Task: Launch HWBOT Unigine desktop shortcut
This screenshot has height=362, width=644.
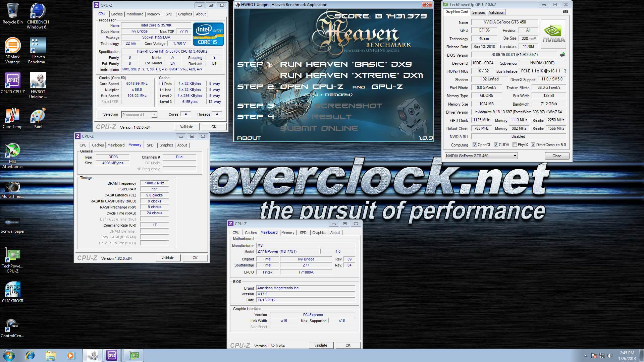Action: pyautogui.click(x=38, y=85)
